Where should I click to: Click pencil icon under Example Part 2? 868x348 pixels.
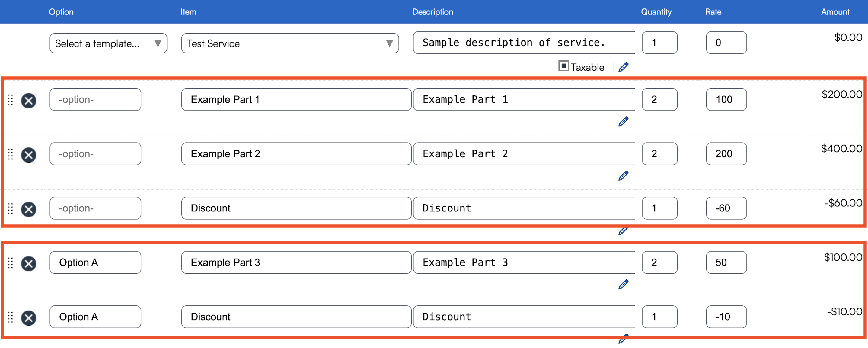(623, 176)
